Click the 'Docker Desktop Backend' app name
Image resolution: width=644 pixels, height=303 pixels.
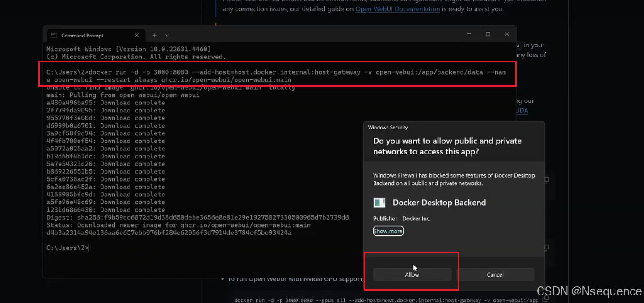point(439,203)
